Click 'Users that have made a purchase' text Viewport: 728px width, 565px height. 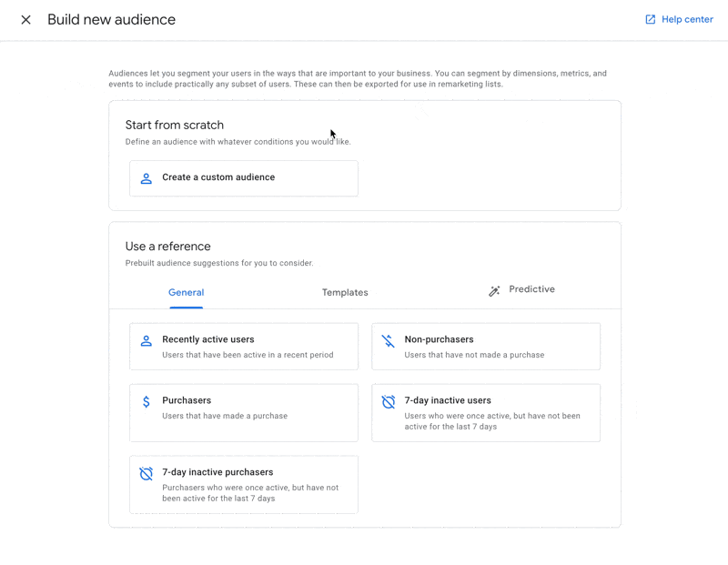[225, 416]
